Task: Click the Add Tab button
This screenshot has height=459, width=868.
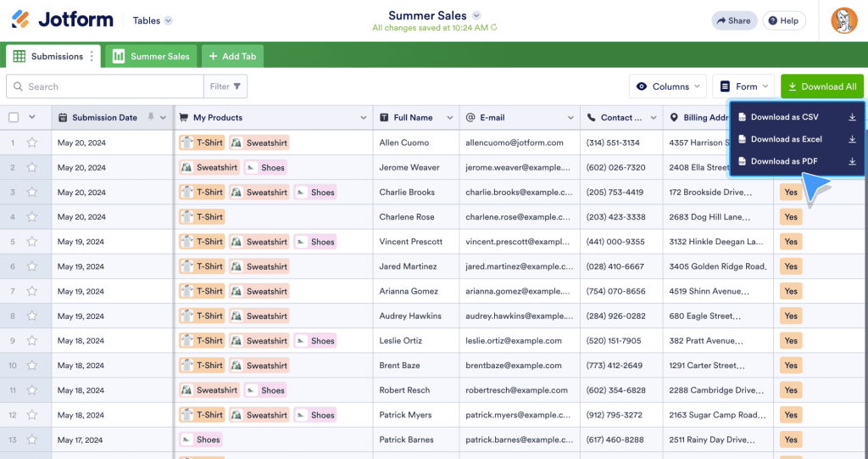Action: click(232, 57)
